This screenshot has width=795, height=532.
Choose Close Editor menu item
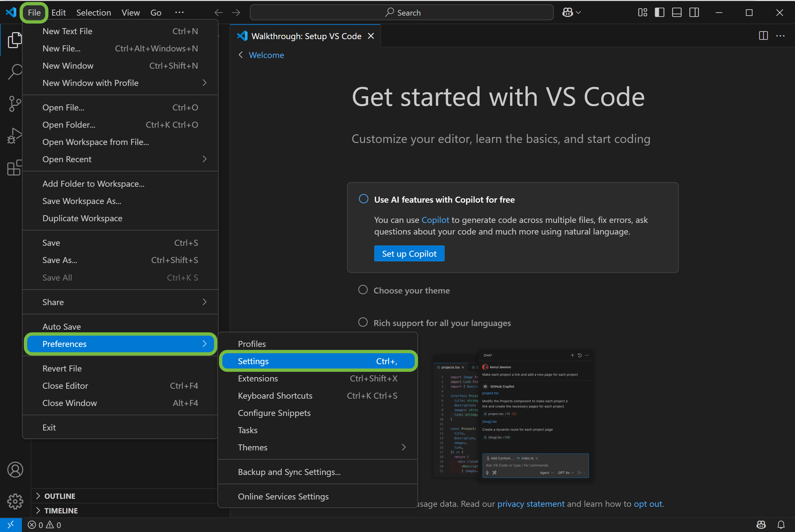(x=120, y=386)
